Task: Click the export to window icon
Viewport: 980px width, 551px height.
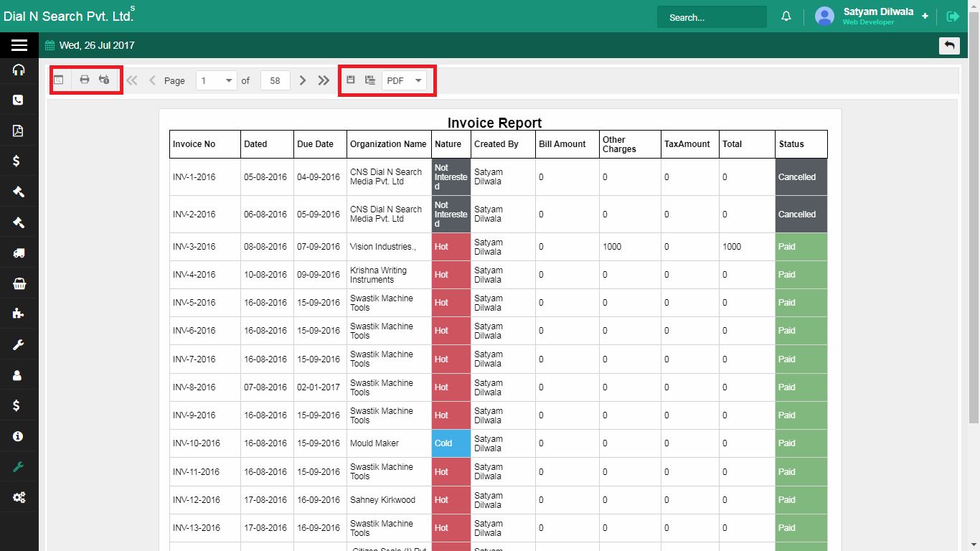Action: pos(370,80)
